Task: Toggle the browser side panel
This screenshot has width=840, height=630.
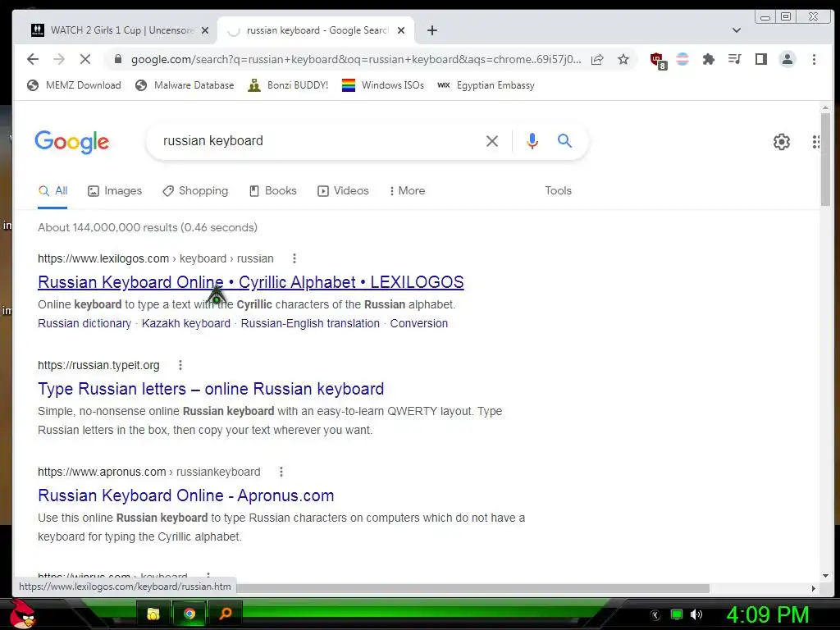Action: pos(760,59)
